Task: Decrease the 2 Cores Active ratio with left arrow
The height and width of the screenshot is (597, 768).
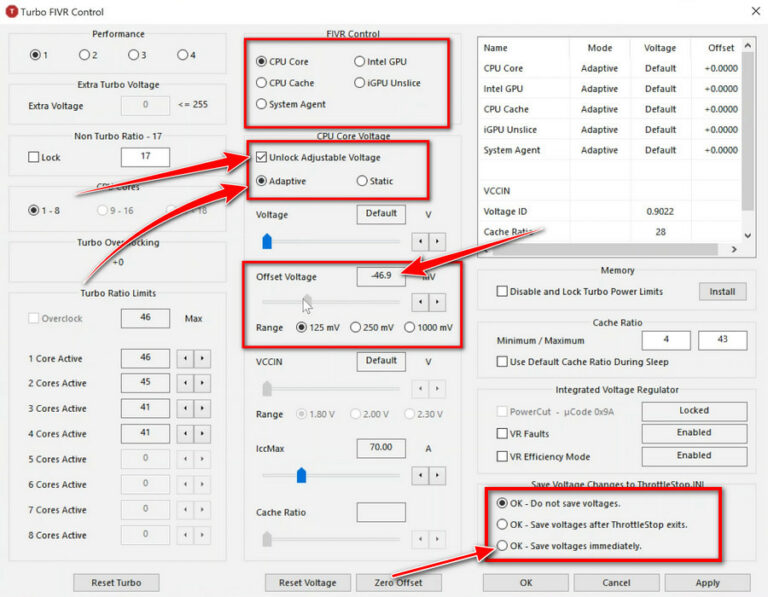Action: [186, 383]
